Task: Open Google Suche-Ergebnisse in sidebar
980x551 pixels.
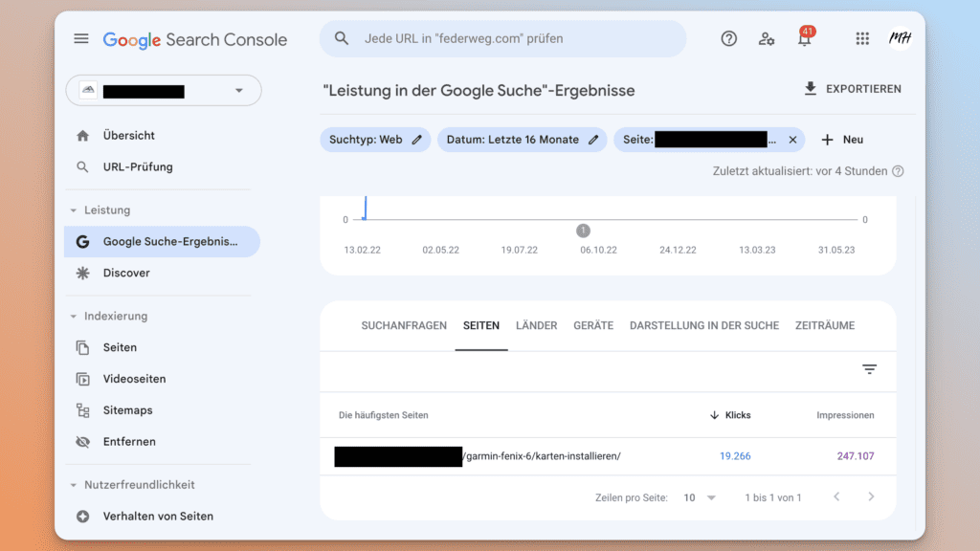Action: 162,242
